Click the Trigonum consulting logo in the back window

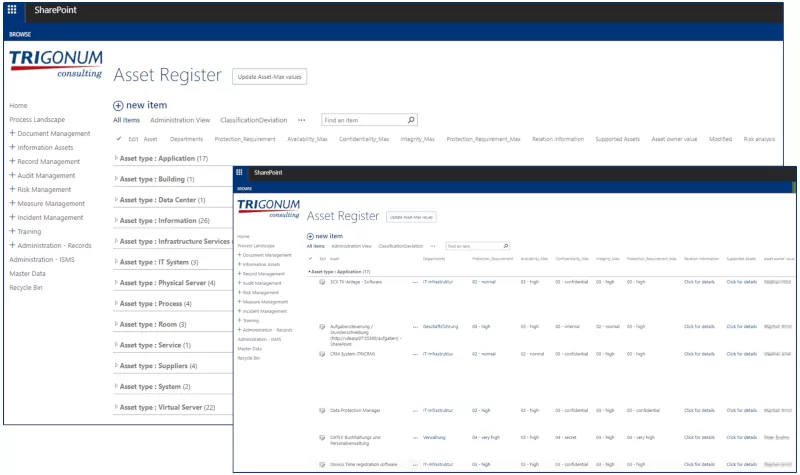click(x=56, y=64)
